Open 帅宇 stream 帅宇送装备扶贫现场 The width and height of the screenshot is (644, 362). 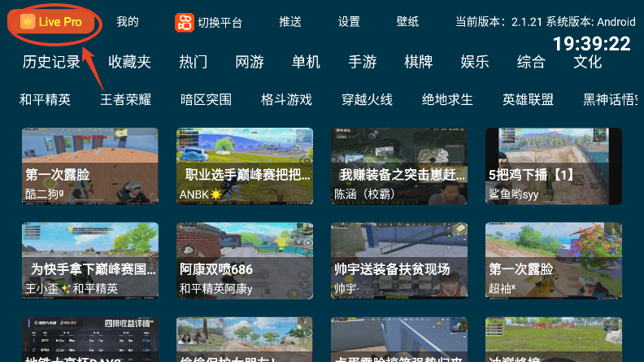(x=399, y=261)
